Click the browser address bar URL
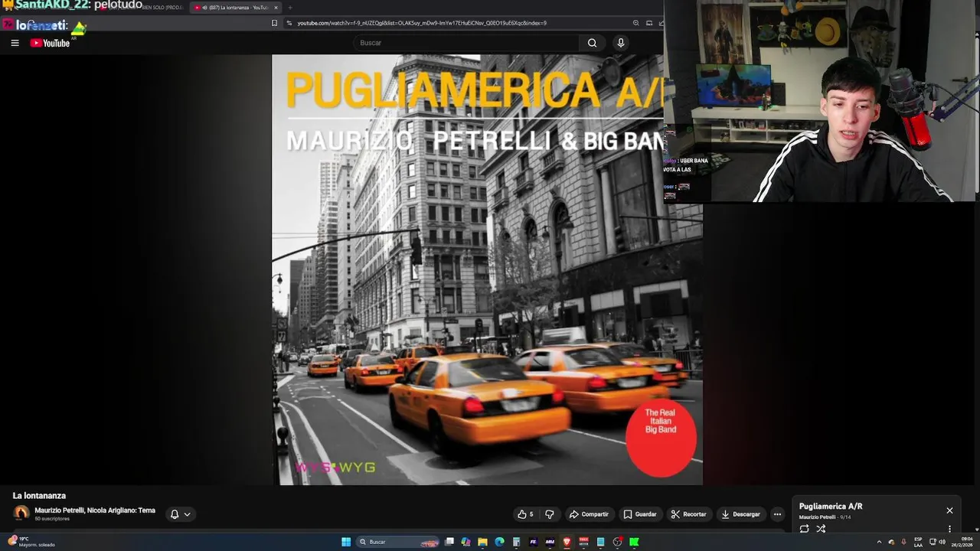The width and height of the screenshot is (980, 551). coord(422,23)
